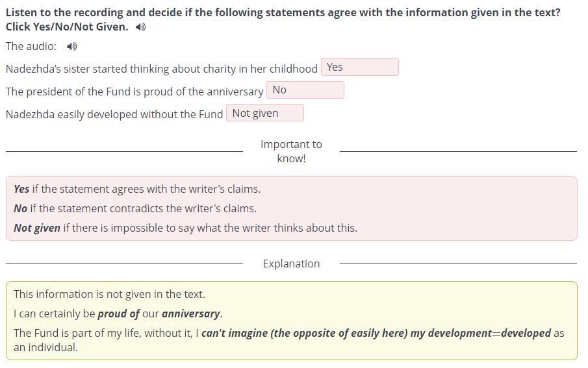The width and height of the screenshot is (588, 368).
Task: Click the 'Click Yes/No/Not Given.' instruction text
Action: (x=67, y=27)
